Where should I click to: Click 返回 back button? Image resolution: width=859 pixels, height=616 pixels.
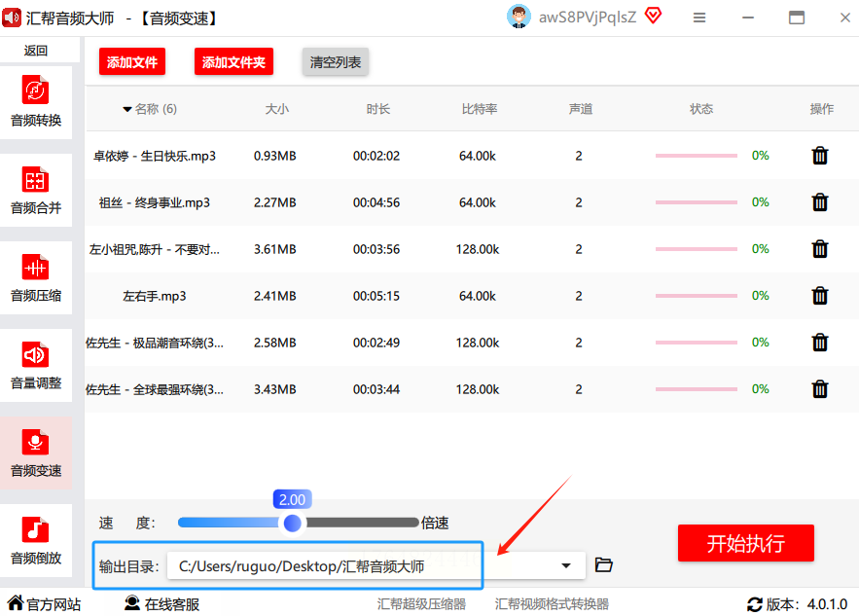pos(36,51)
